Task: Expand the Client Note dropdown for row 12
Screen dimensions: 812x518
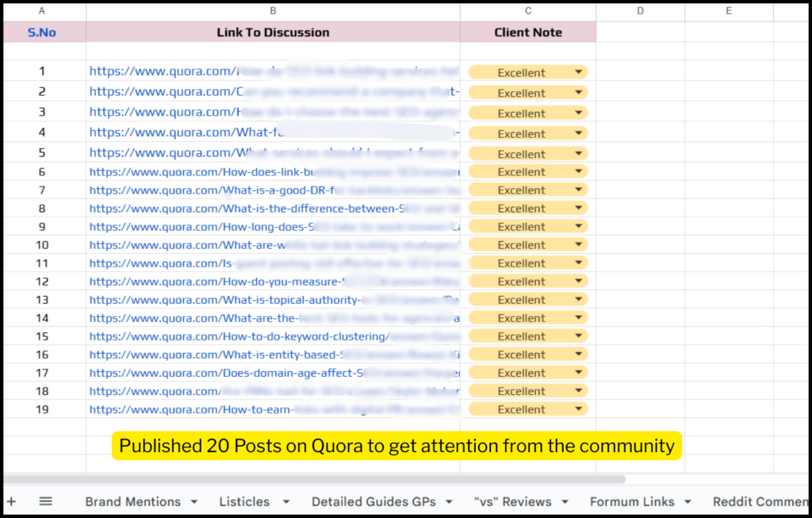Action: pyautogui.click(x=528, y=281)
